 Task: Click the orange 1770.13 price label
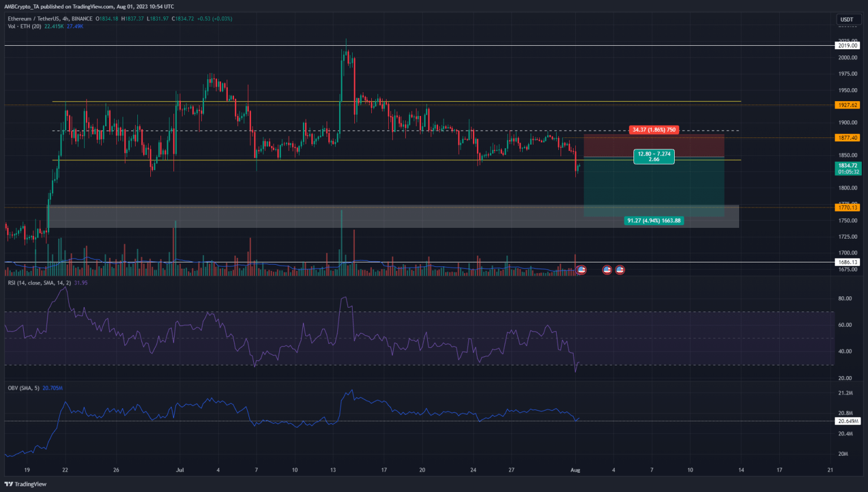pos(848,208)
